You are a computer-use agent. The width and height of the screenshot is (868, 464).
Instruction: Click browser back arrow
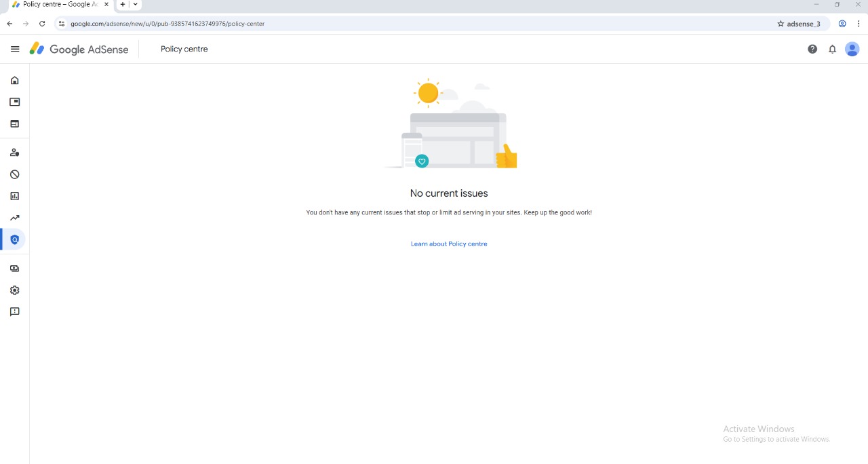click(9, 24)
